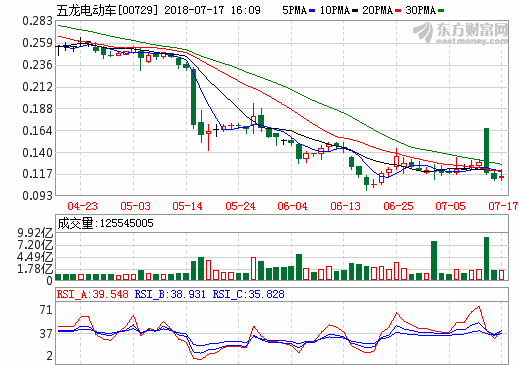Viewport: 520px width, 365px height.
Task: Click the 0.117 price axis label
Action: coord(37,174)
